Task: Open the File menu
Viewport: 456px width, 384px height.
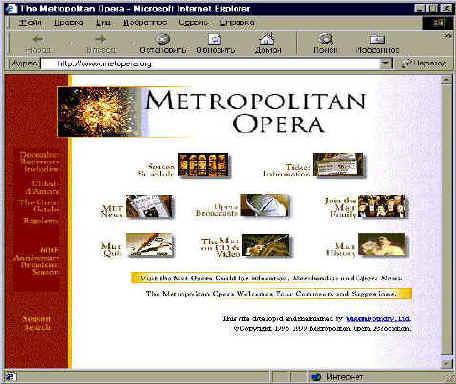Action: 30,23
